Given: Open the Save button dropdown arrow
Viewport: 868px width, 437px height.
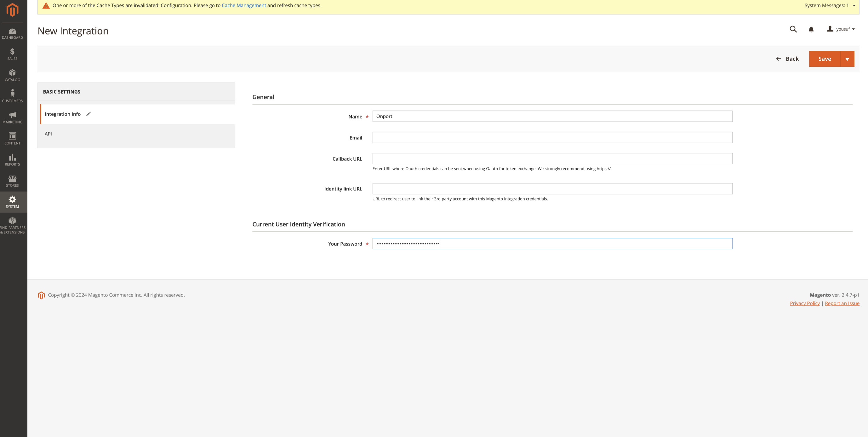Looking at the screenshot, I should (847, 59).
